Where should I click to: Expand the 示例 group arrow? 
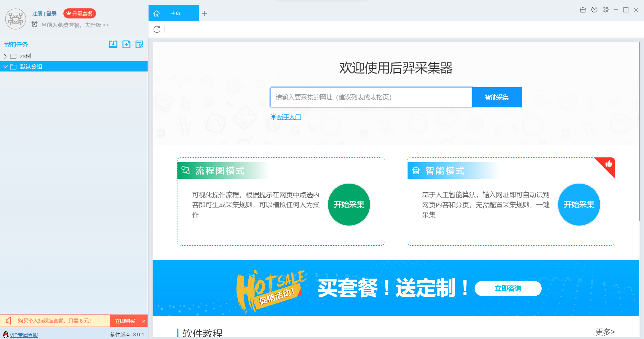tap(5, 56)
